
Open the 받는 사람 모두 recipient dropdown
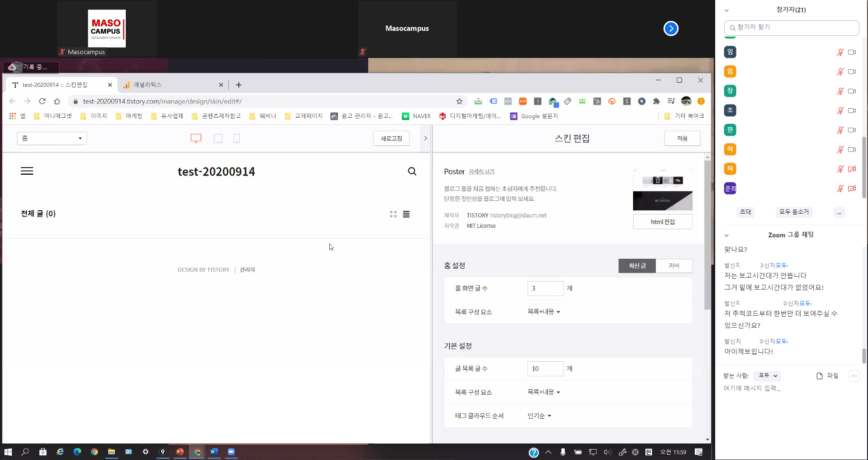tap(767, 376)
